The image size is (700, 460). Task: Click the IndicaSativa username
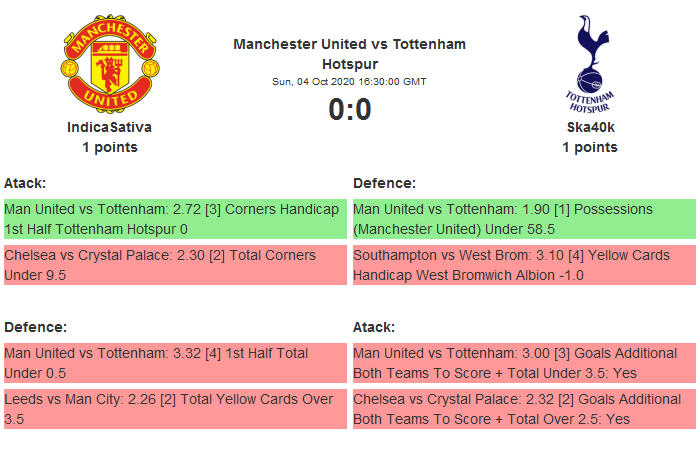109,127
